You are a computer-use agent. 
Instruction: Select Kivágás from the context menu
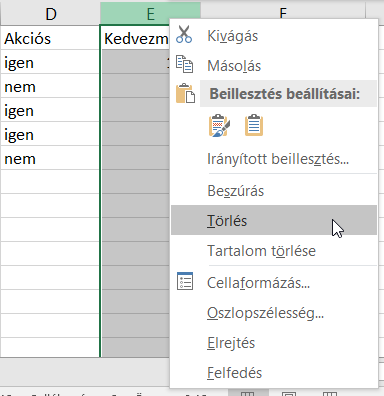click(x=274, y=36)
